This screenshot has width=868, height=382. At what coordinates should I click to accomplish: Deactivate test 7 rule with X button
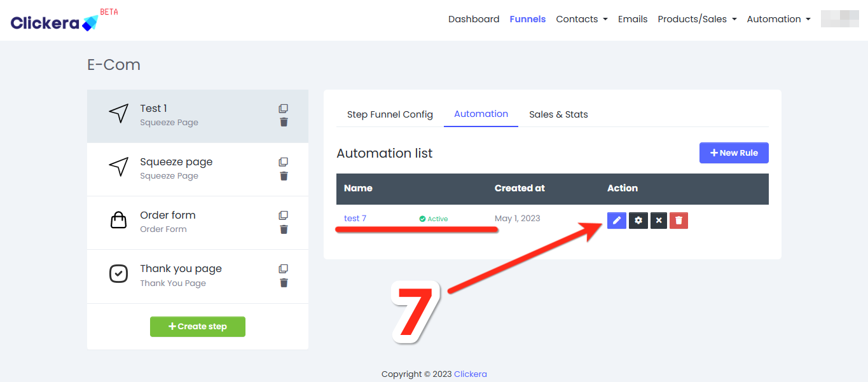point(659,221)
